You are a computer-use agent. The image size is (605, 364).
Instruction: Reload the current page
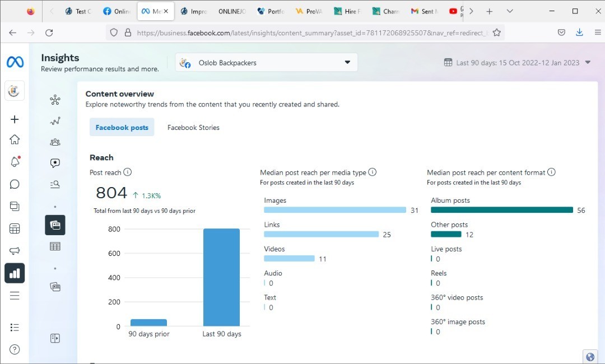tap(49, 33)
